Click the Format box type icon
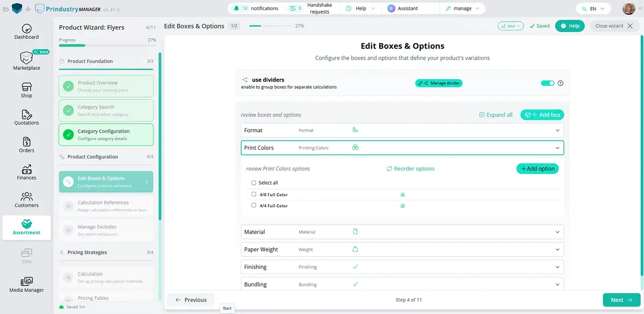Viewport: 644px width, 314px height. 355,130
